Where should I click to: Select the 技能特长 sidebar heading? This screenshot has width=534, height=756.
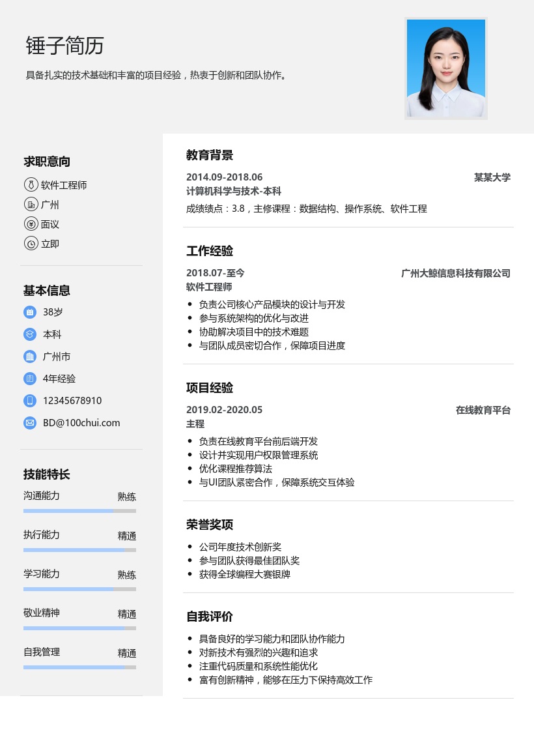click(47, 474)
